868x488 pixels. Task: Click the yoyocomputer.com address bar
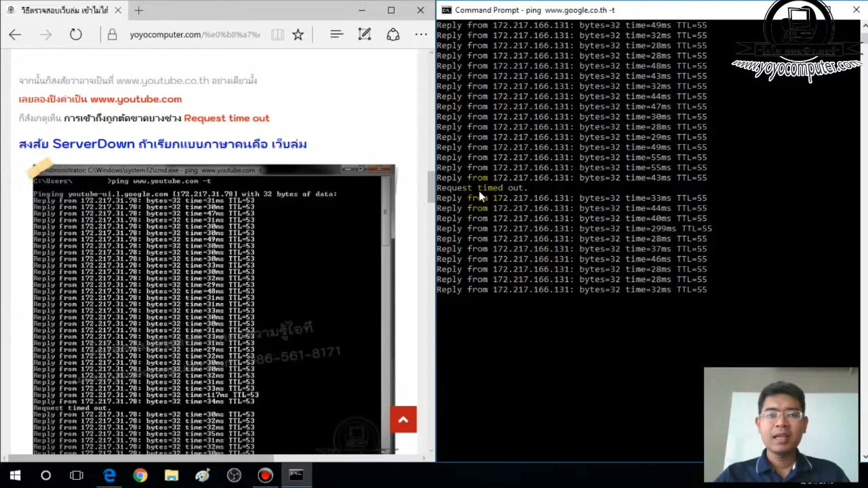pyautogui.click(x=195, y=35)
